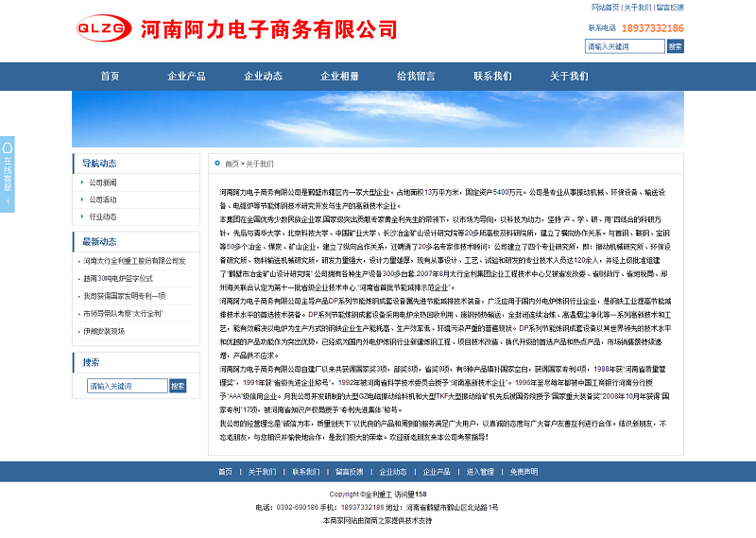Image resolution: width=756 pixels, height=538 pixels.
Task: Focus the sidebar keyword search field
Action: click(x=128, y=386)
